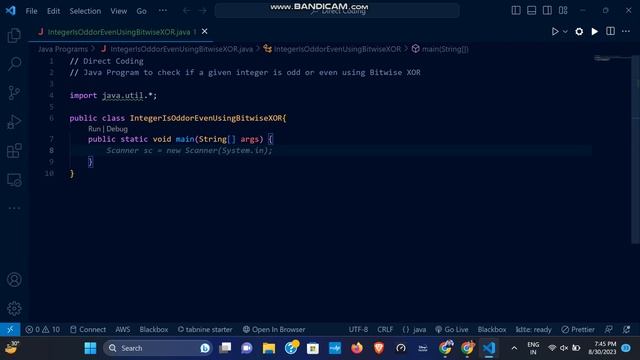640x360 pixels.
Task: Open the Manage gear menu
Action: [14, 308]
